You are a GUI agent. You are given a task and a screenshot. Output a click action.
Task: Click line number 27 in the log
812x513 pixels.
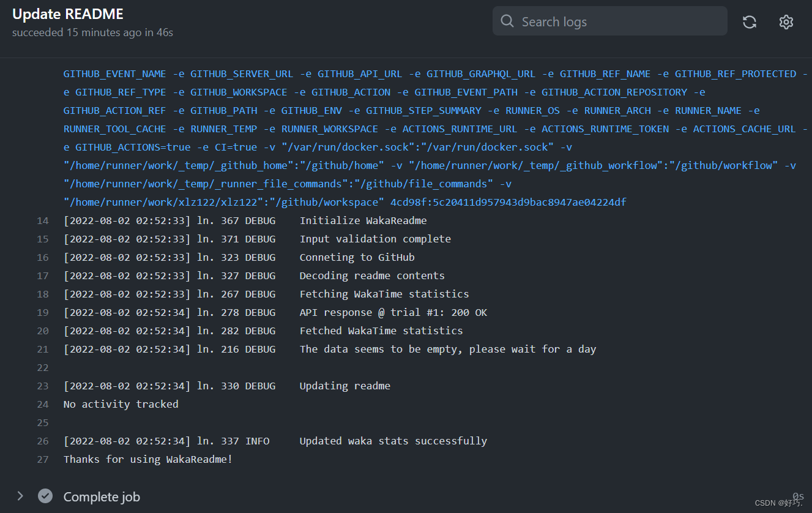pos(42,460)
